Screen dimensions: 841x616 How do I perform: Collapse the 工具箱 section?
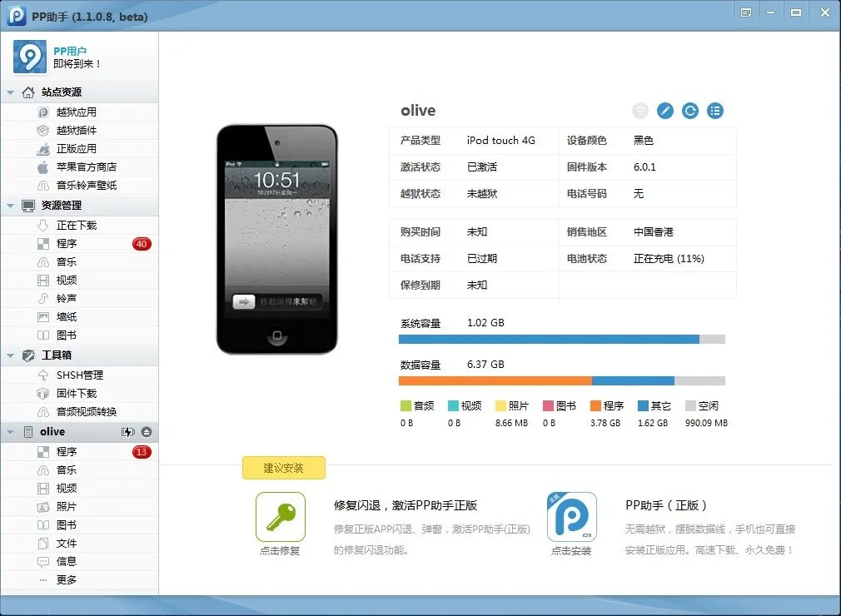10,355
